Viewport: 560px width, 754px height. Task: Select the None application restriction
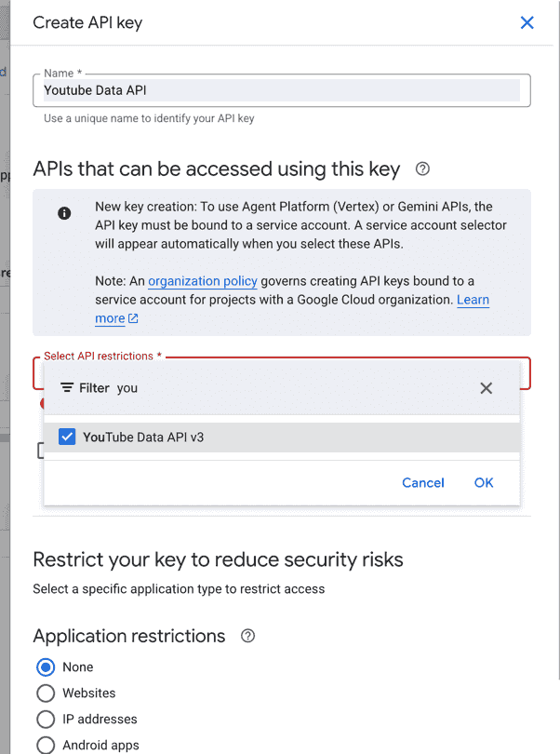[x=46, y=666]
